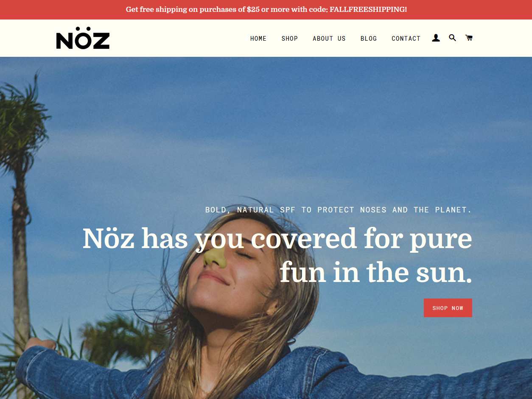
Task: Select ABOUT US in the navigation
Action: (329, 39)
